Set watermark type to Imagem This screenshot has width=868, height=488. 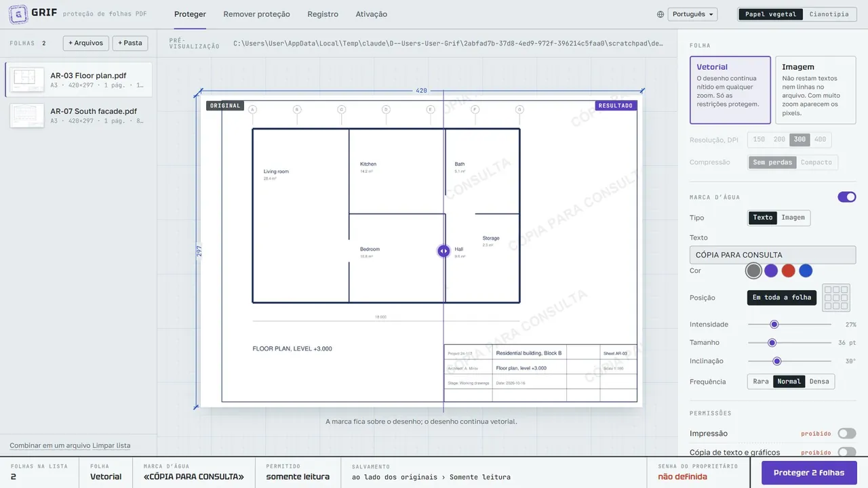pos(793,218)
